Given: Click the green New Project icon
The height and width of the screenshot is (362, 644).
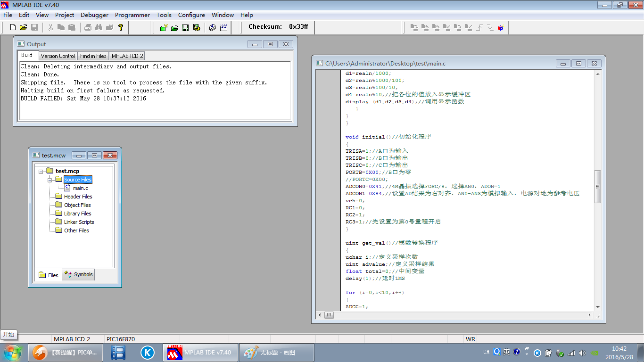Looking at the screenshot, I should (x=164, y=27).
